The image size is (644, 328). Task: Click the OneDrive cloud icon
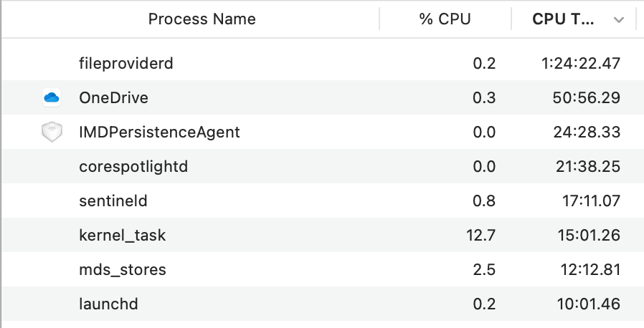coord(52,97)
